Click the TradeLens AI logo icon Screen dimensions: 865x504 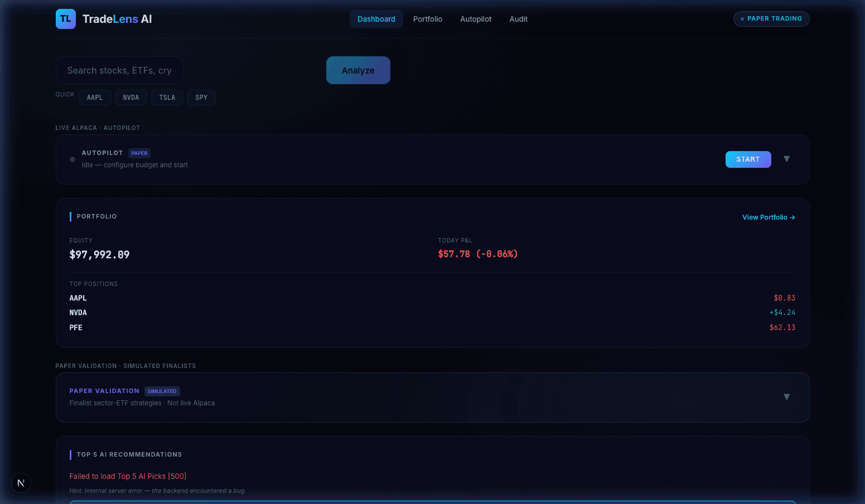click(x=65, y=18)
